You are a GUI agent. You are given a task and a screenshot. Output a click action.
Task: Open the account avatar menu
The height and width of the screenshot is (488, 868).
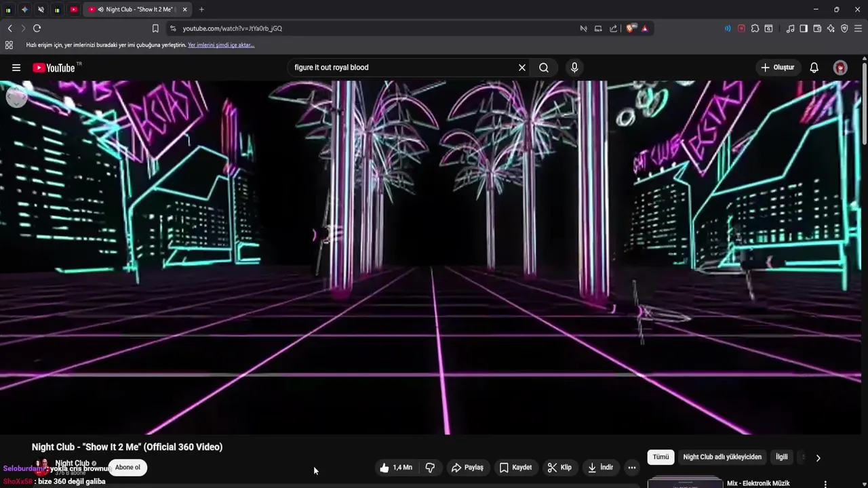pos(840,68)
